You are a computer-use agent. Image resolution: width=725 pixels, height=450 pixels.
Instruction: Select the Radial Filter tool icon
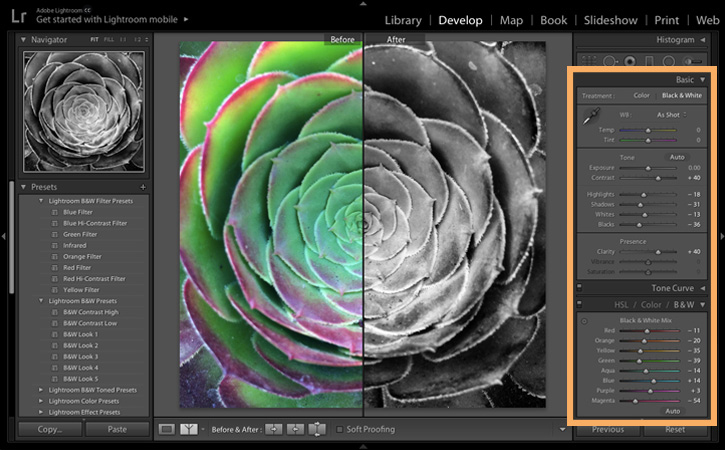[669, 61]
